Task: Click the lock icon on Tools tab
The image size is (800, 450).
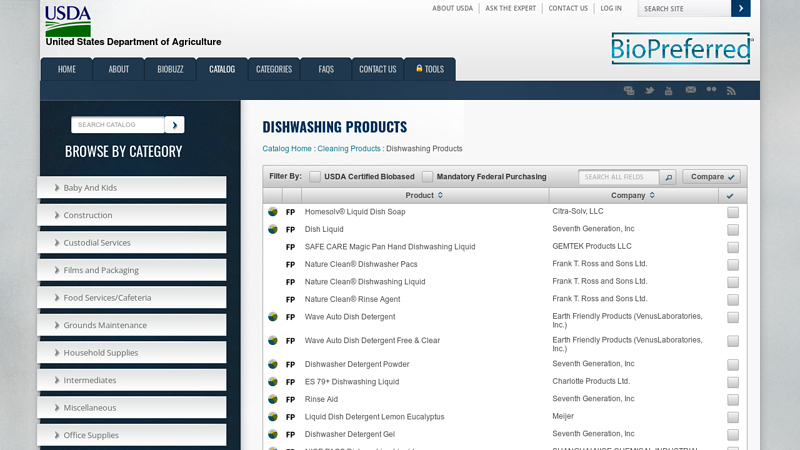Action: tap(419, 68)
